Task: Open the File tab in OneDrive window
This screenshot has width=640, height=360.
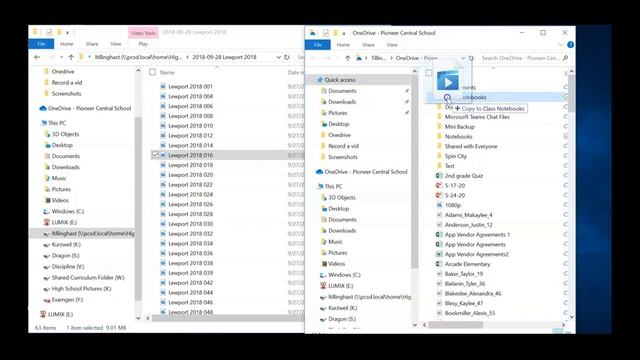Action: pyautogui.click(x=318, y=44)
